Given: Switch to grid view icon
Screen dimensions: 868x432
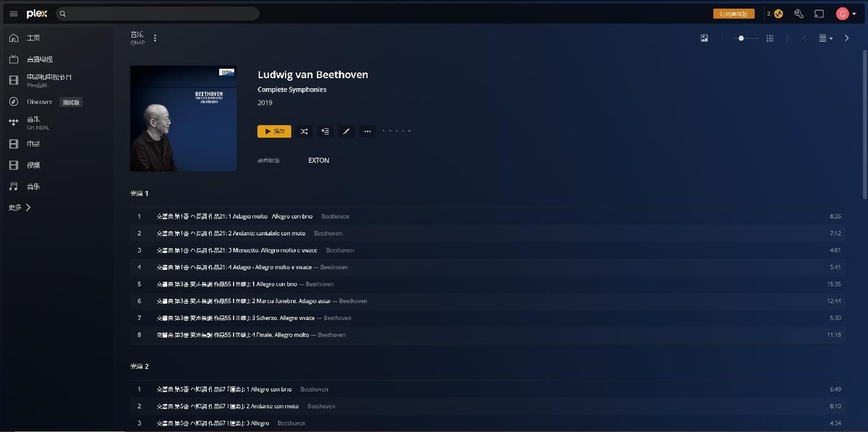Looking at the screenshot, I should coord(770,38).
